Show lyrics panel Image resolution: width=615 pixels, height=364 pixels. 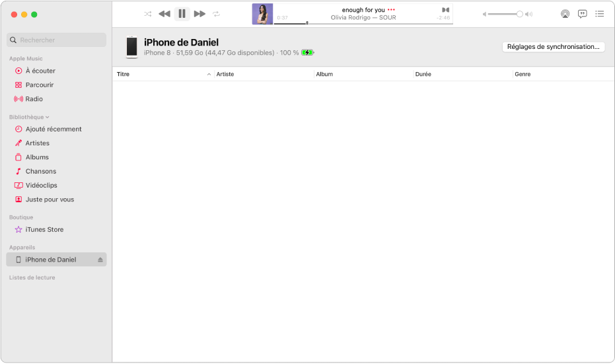pyautogui.click(x=583, y=14)
